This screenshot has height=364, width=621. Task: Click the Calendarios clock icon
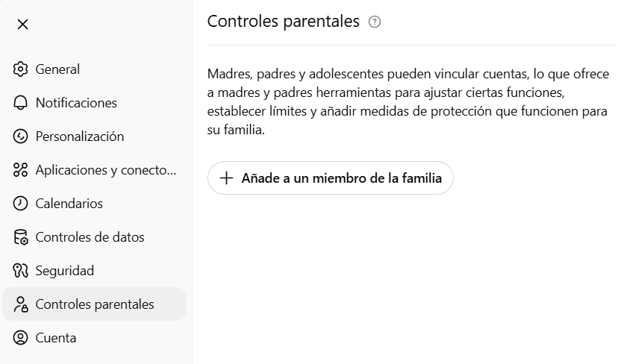[21, 204]
